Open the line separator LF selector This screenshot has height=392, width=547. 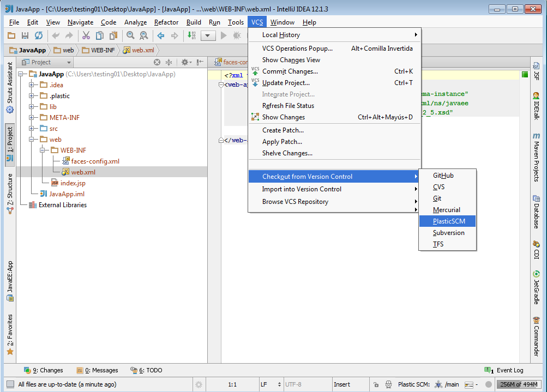[x=271, y=384]
